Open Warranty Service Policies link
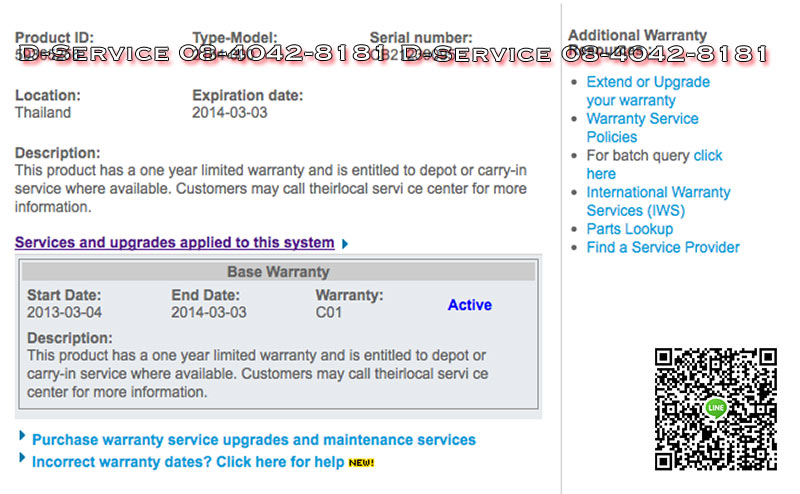 pos(642,127)
